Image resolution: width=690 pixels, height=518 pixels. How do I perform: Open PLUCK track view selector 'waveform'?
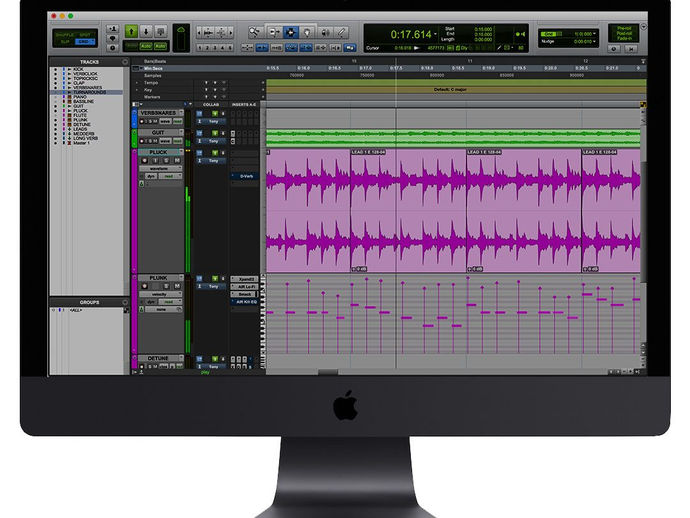(161, 169)
